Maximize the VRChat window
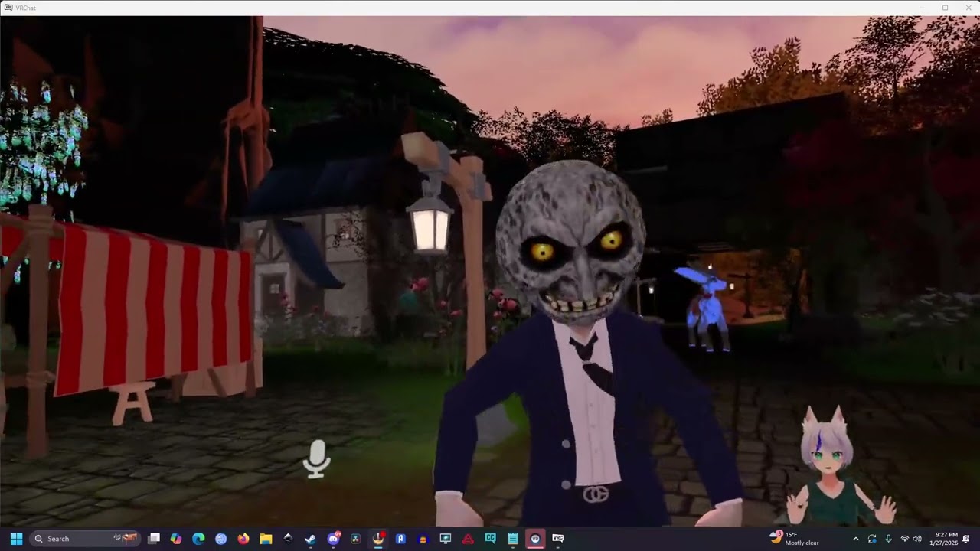Viewport: 980px width, 551px height. point(946,8)
